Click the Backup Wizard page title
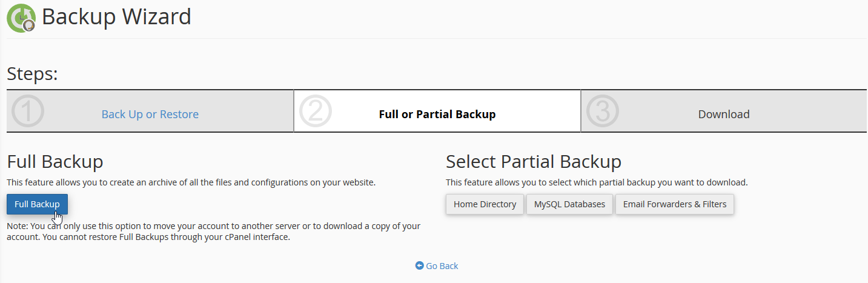 click(x=116, y=17)
